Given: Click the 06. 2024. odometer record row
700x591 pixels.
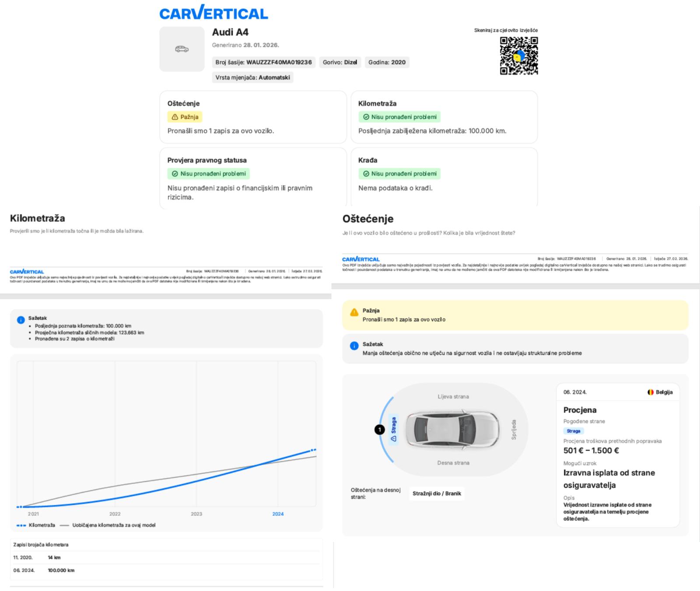Looking at the screenshot, I should point(44,570).
